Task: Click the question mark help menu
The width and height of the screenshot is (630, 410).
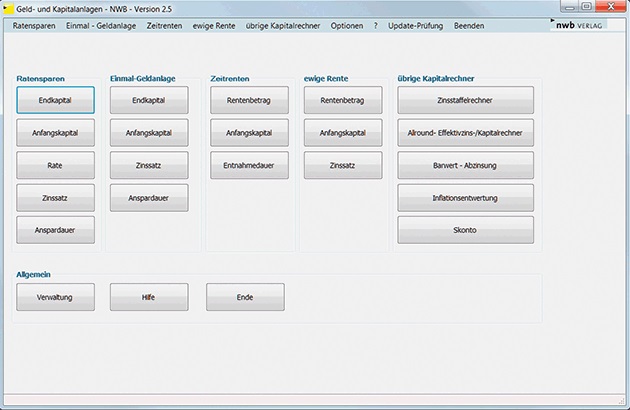Action: coord(376,25)
